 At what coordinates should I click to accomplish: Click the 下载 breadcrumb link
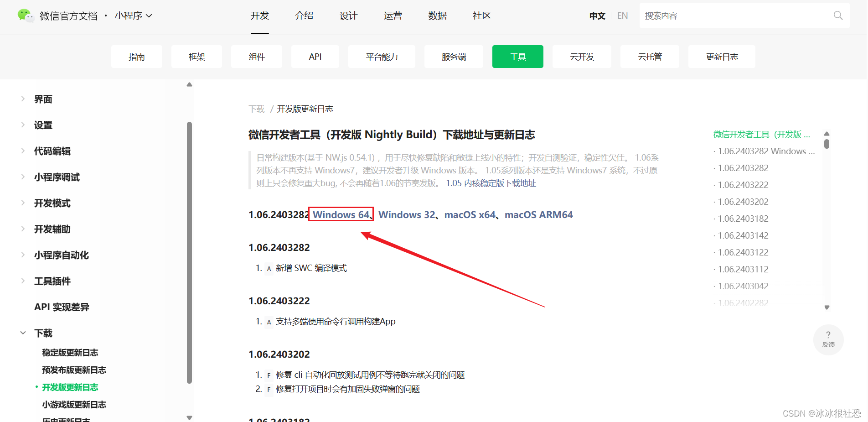click(x=257, y=109)
